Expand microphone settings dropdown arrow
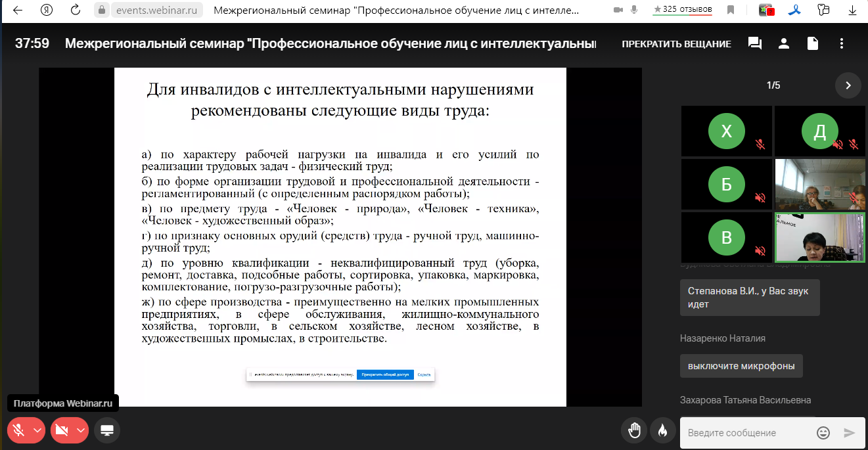The width and height of the screenshot is (868, 450). click(x=37, y=430)
